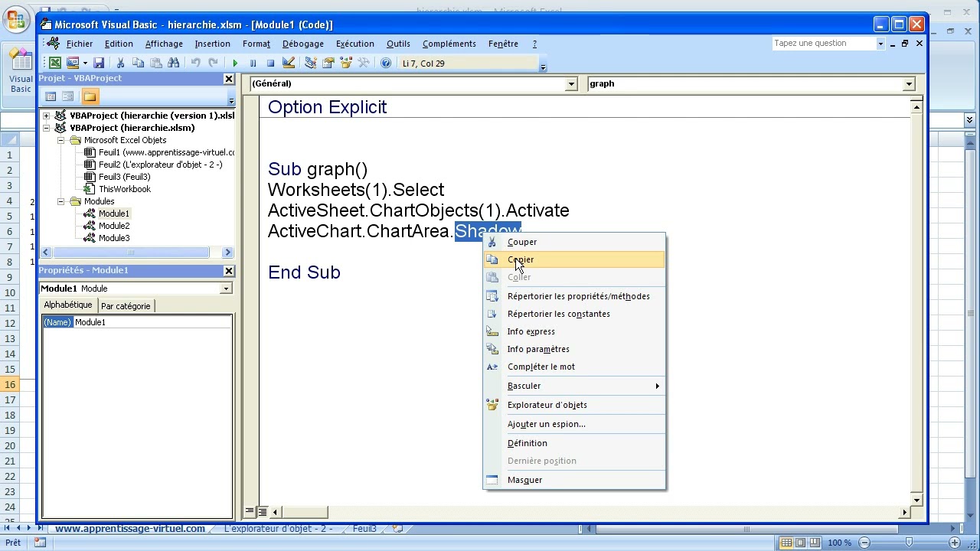Choose Copier in the context menu

coord(574,259)
